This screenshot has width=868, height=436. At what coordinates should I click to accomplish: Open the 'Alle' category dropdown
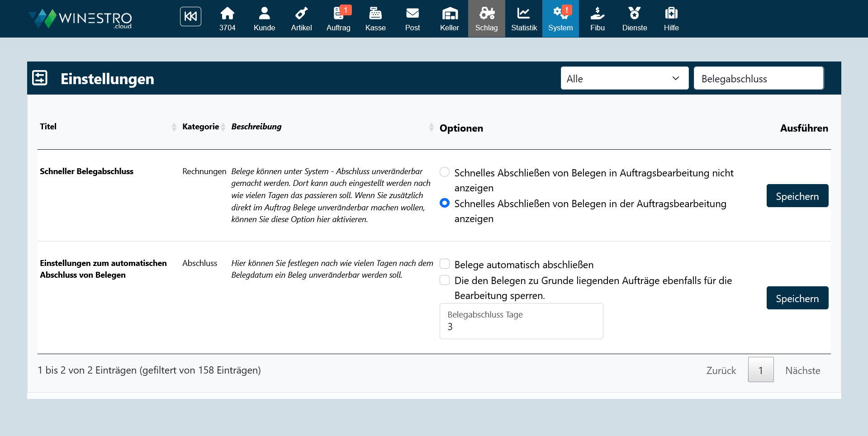624,78
